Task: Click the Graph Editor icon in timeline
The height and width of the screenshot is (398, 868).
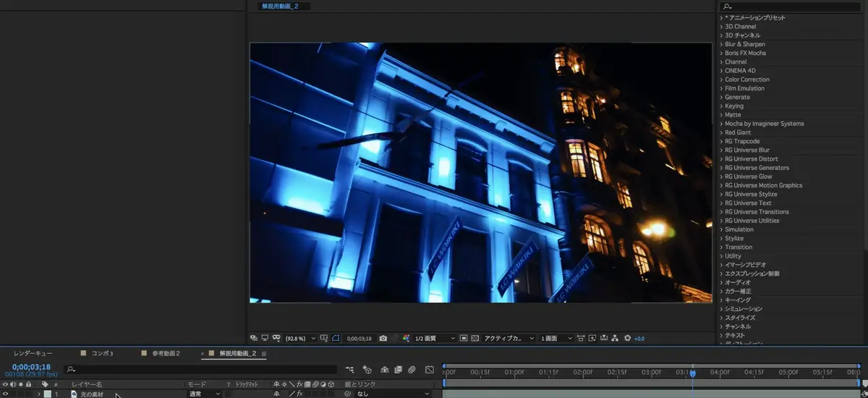Action: (429, 370)
